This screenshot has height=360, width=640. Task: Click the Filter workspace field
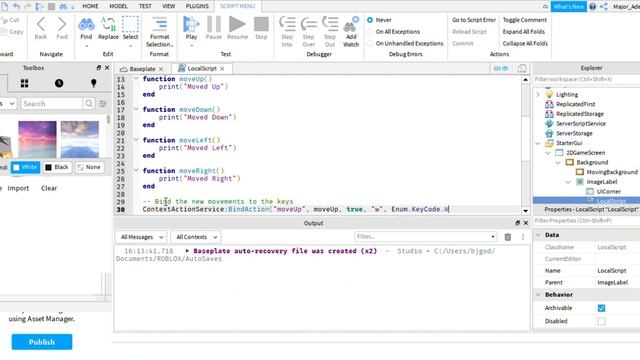[587, 79]
